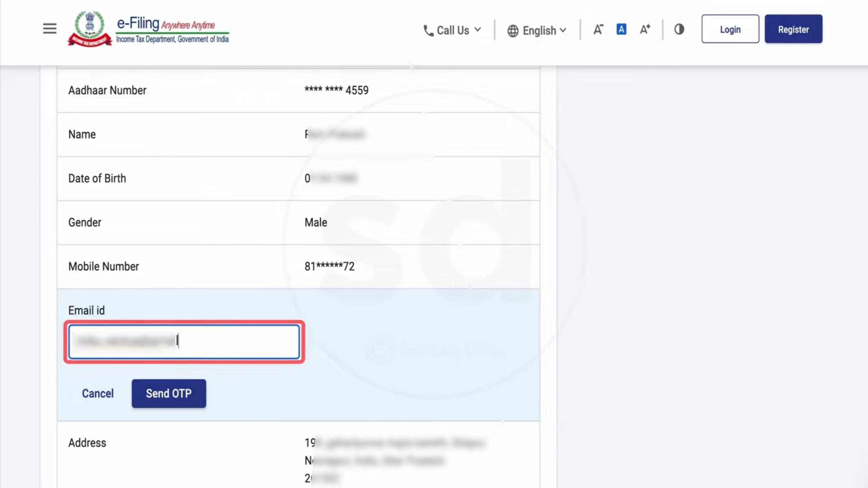
Task: Open the hamburger navigation menu
Action: pos(50,28)
